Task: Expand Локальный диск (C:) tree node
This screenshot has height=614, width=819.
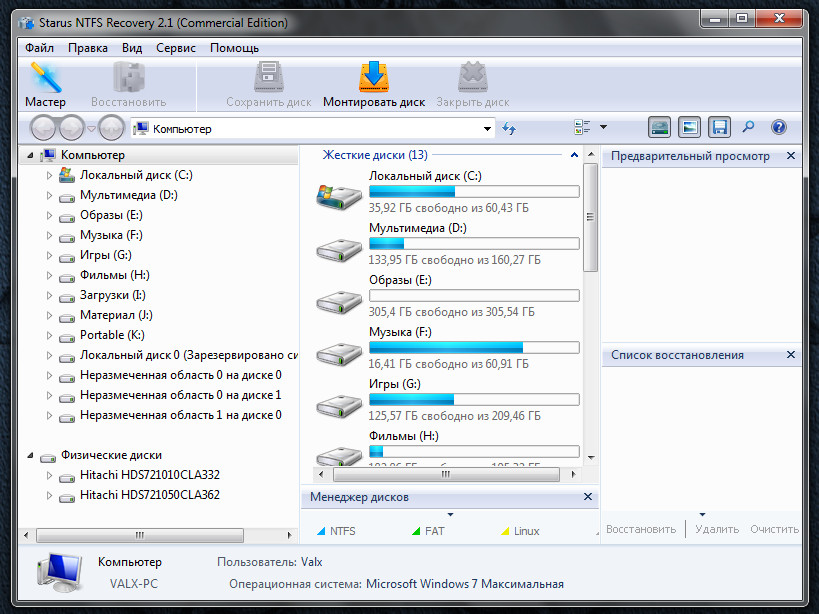Action: point(49,175)
